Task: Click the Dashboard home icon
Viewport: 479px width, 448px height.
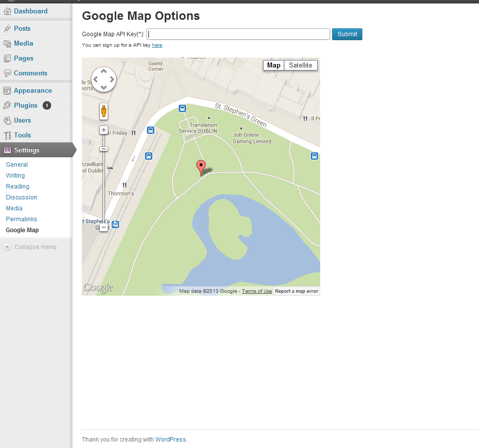Action: coord(7,11)
